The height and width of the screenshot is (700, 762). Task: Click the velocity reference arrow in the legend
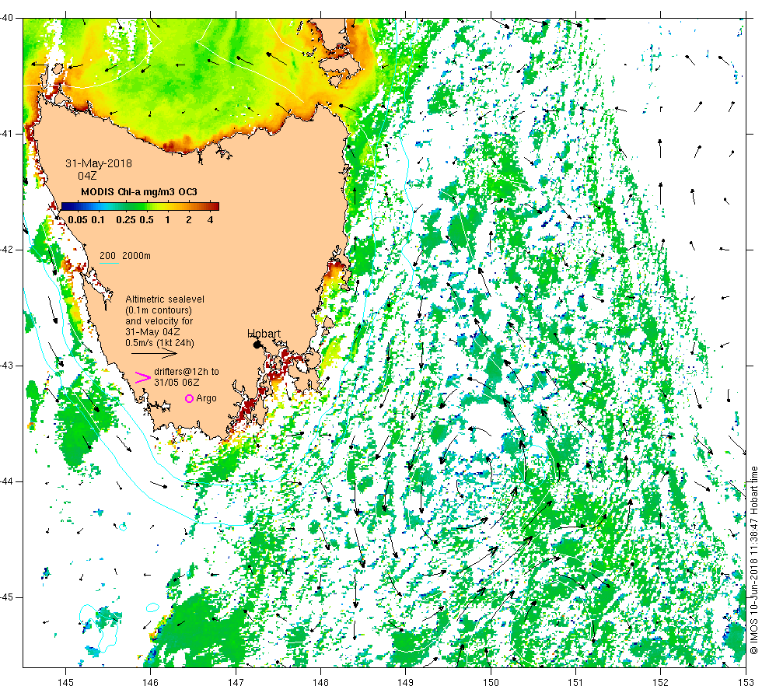155,353
